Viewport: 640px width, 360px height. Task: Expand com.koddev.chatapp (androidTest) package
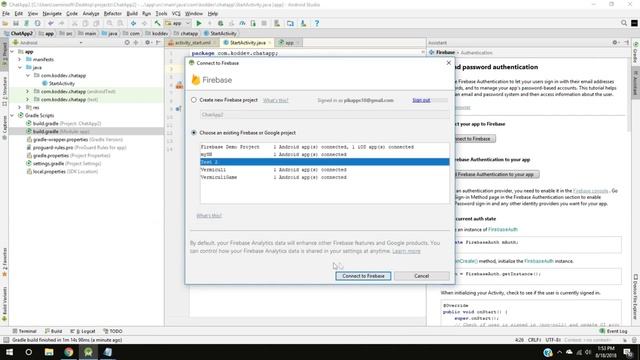[28, 91]
